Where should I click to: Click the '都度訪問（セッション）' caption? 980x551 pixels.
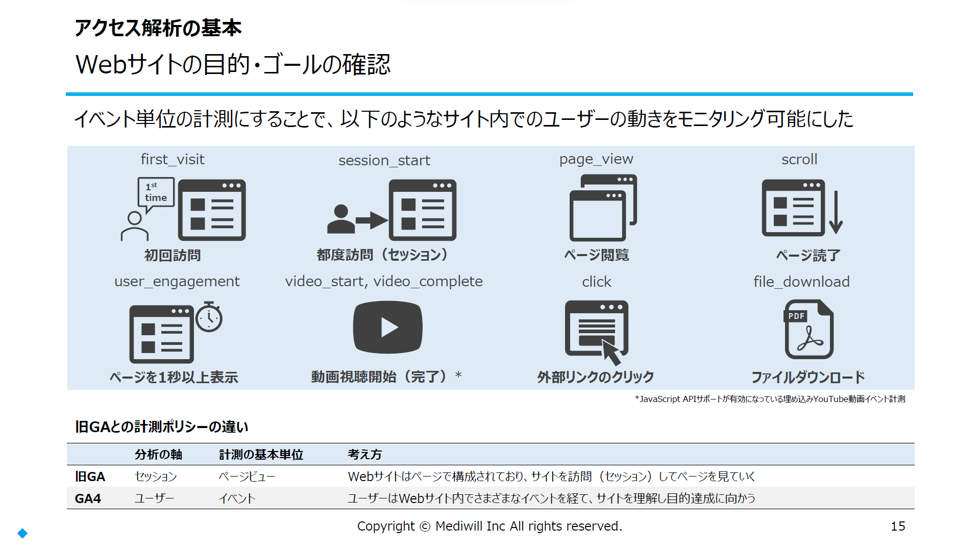pos(382,255)
